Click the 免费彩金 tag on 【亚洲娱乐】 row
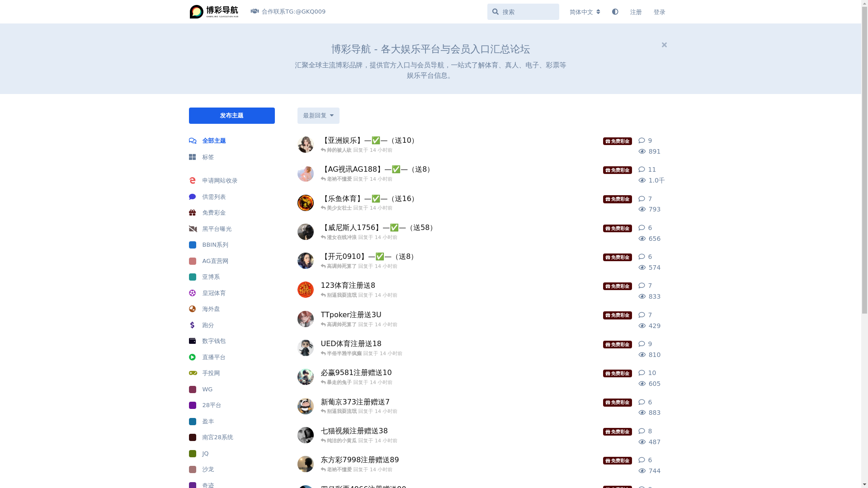The width and height of the screenshot is (868, 488). [x=618, y=141]
